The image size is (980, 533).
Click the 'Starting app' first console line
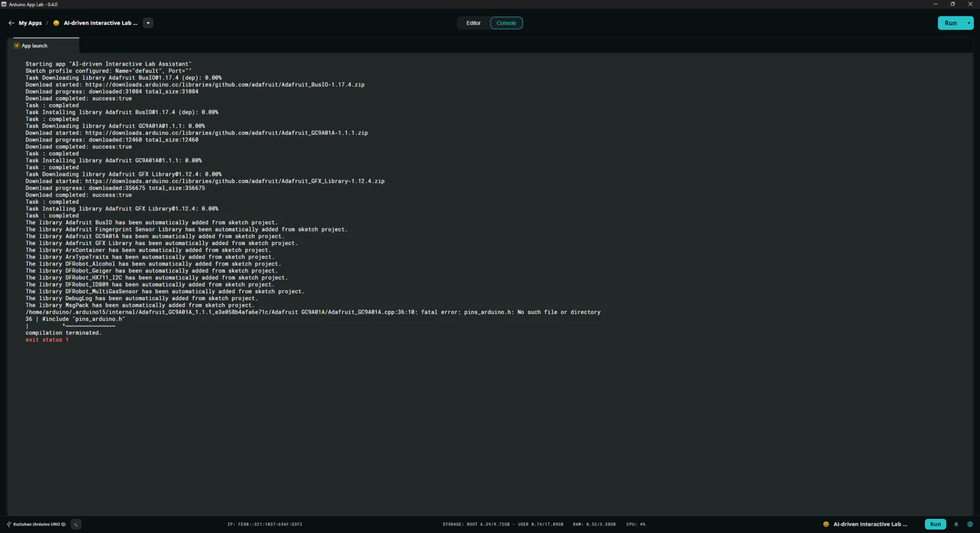click(108, 64)
